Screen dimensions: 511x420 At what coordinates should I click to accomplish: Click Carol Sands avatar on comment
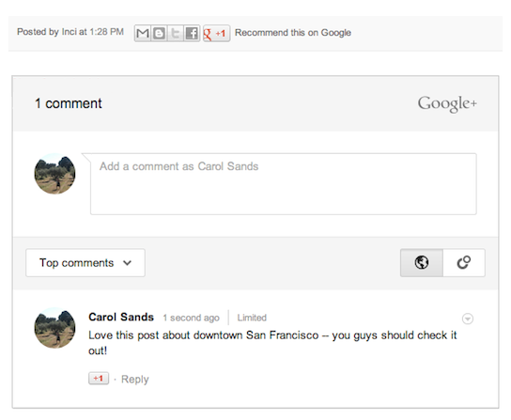pos(54,328)
